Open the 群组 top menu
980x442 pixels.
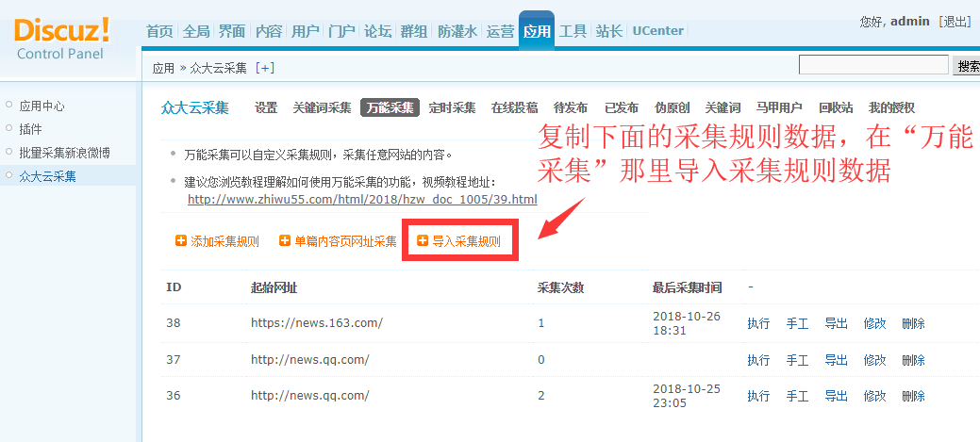point(414,31)
